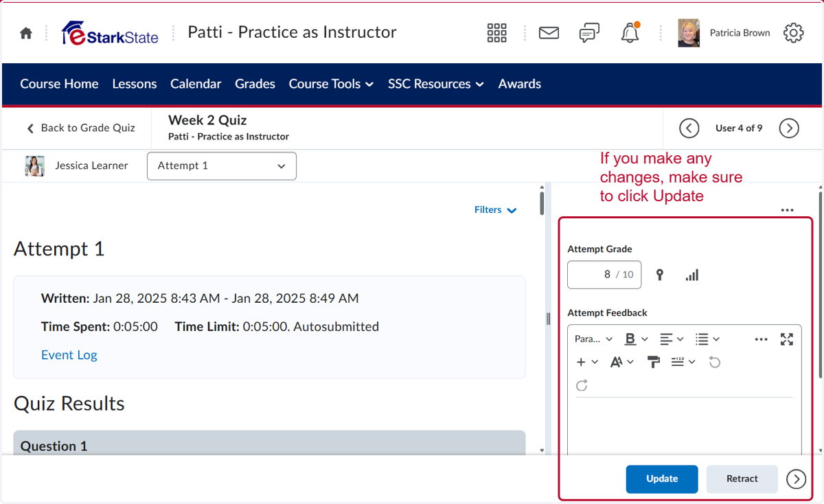Expand insert stuff chevron
This screenshot has height=504, width=824.
pos(595,362)
